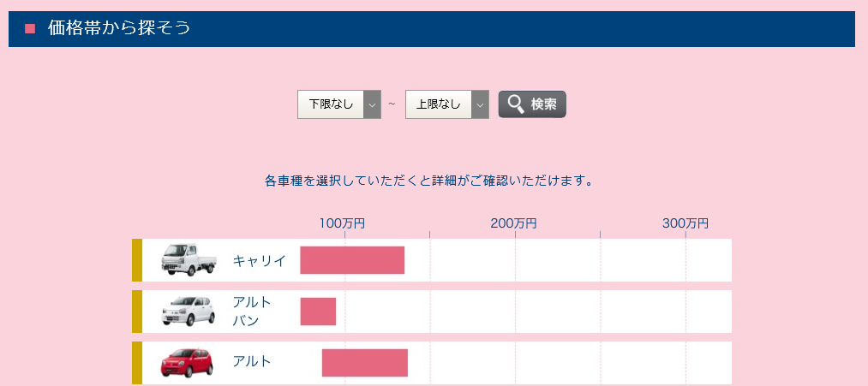Screen dimensions: 868x386
Task: Click the 100万円 axis label
Action: pyautogui.click(x=342, y=223)
